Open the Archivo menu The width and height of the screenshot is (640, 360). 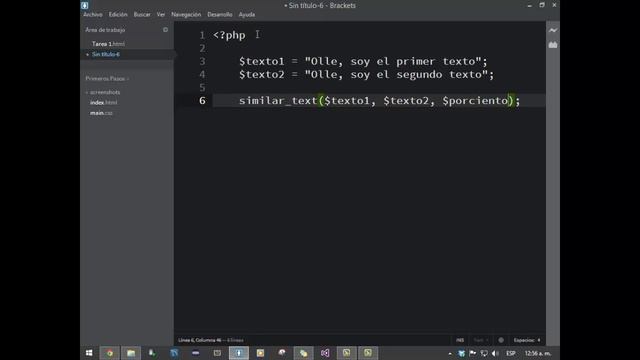pyautogui.click(x=93, y=14)
